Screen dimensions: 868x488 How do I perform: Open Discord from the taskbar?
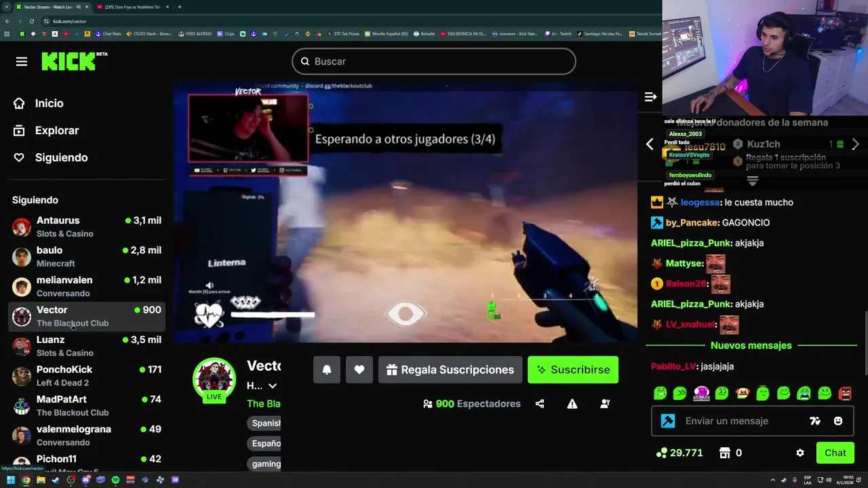click(x=85, y=480)
